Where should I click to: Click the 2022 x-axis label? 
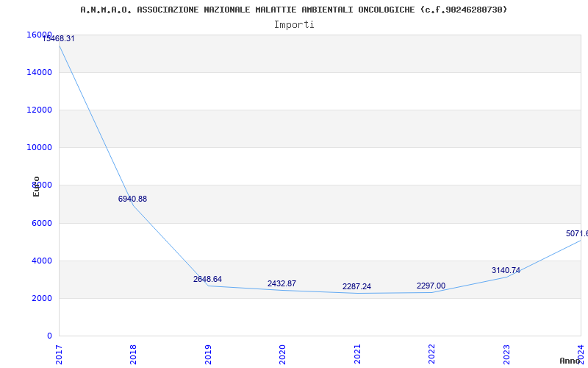click(432, 353)
